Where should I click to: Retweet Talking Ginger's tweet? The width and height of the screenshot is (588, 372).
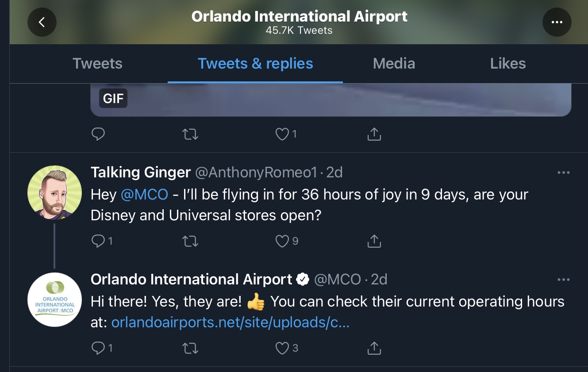pos(190,241)
